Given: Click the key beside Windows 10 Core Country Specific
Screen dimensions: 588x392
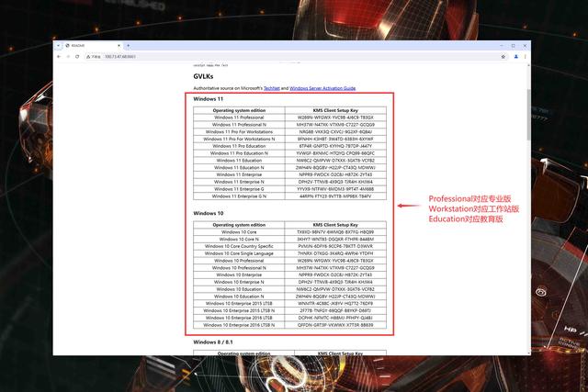Looking at the screenshot, I should [335, 246].
